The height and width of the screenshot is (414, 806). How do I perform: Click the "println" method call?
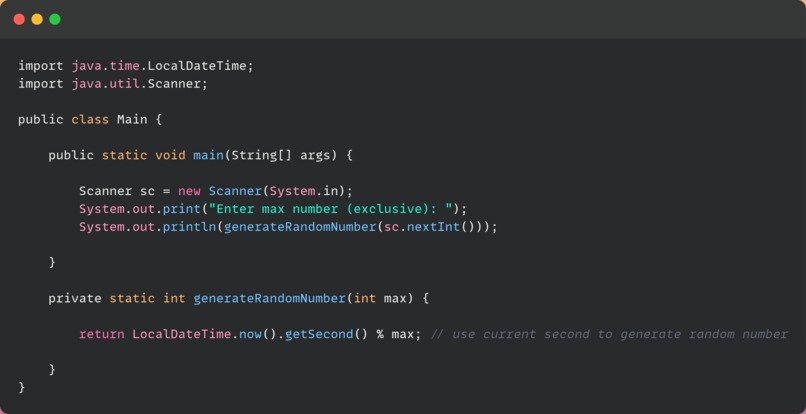[x=189, y=227]
